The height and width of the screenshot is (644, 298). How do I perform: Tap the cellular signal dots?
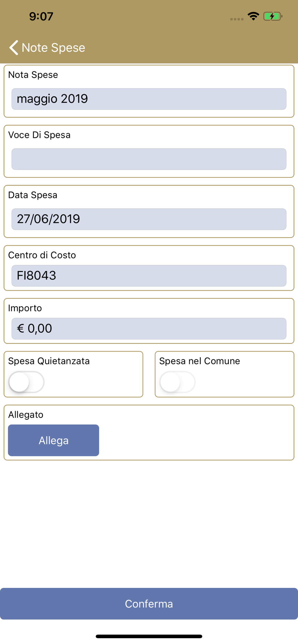pos(237,19)
